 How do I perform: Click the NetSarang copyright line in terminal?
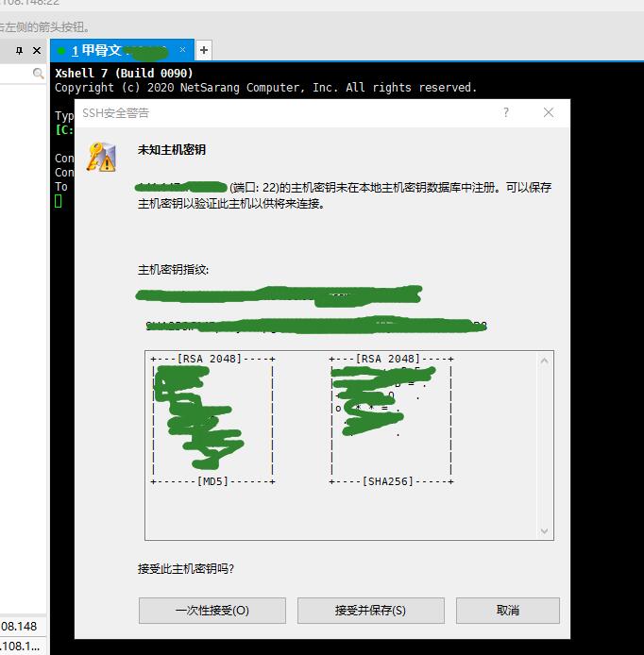[265, 88]
